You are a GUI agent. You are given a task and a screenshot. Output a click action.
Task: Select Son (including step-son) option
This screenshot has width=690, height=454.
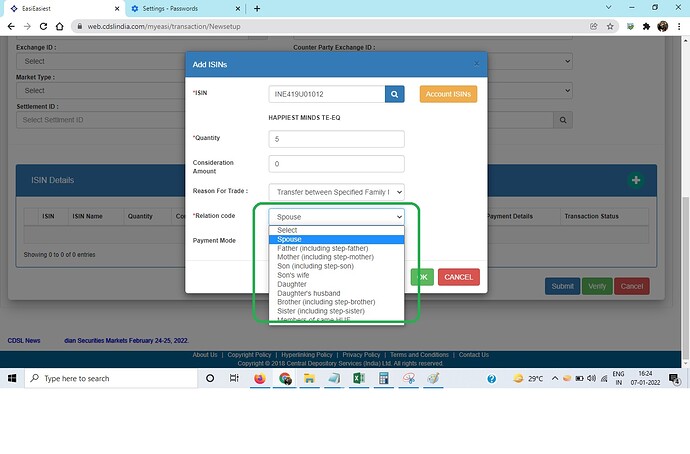[x=336, y=266]
